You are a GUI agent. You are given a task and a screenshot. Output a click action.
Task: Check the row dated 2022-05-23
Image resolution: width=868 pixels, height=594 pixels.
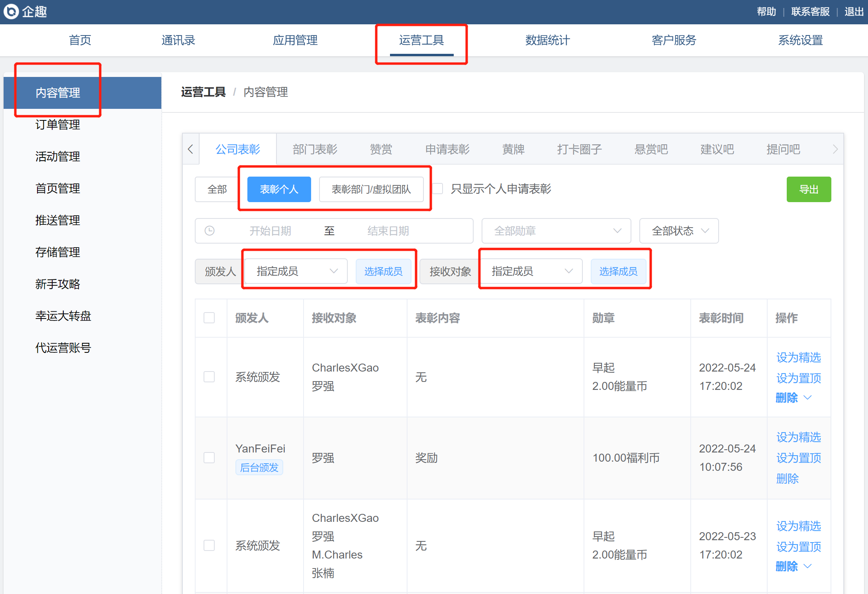[x=209, y=545]
